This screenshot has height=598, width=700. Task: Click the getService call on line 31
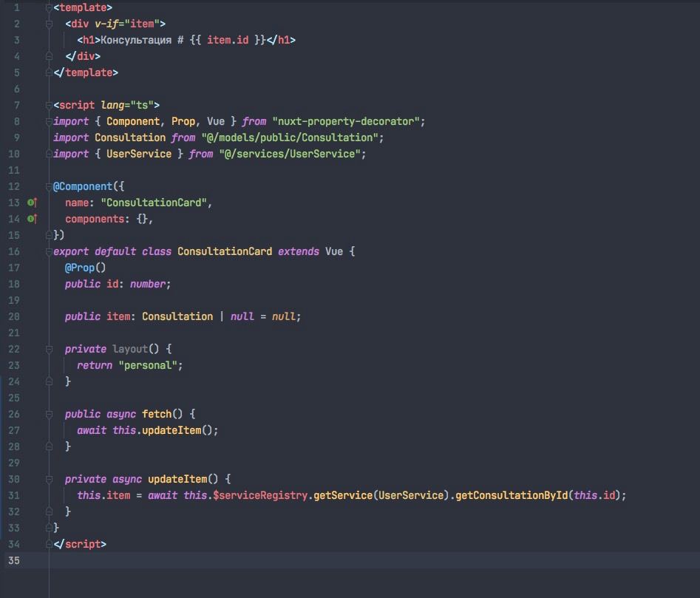click(343, 495)
